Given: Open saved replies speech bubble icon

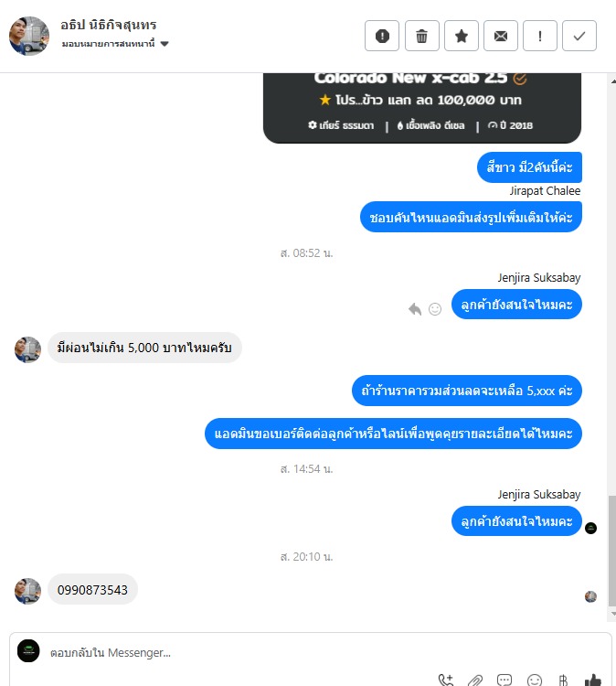Looking at the screenshot, I should click(x=504, y=680).
